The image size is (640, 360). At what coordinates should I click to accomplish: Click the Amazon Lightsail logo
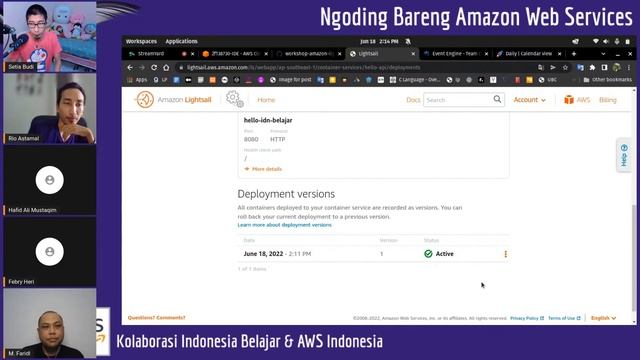tap(173, 100)
